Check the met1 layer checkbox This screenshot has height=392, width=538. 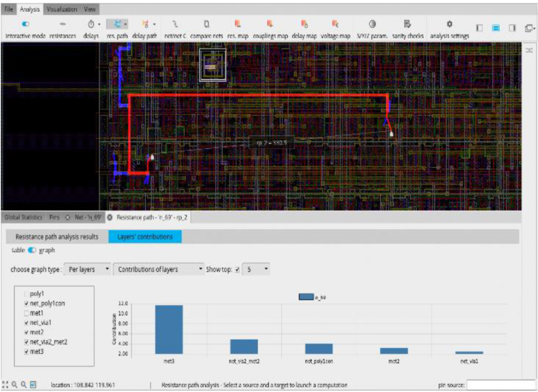pyautogui.click(x=27, y=313)
